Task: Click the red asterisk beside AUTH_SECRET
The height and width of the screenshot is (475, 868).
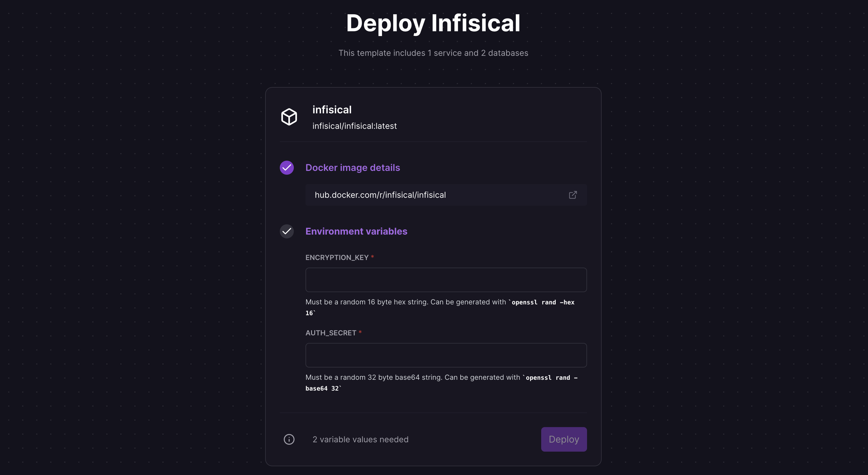Action: click(x=360, y=332)
